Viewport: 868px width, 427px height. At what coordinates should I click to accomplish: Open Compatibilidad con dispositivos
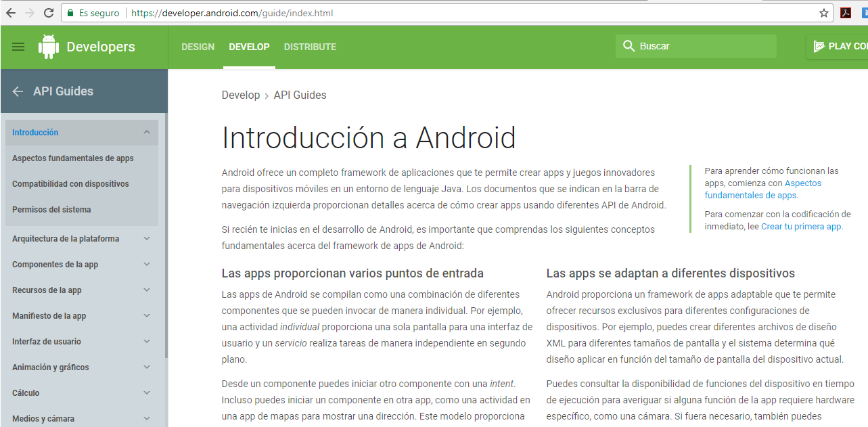click(70, 184)
